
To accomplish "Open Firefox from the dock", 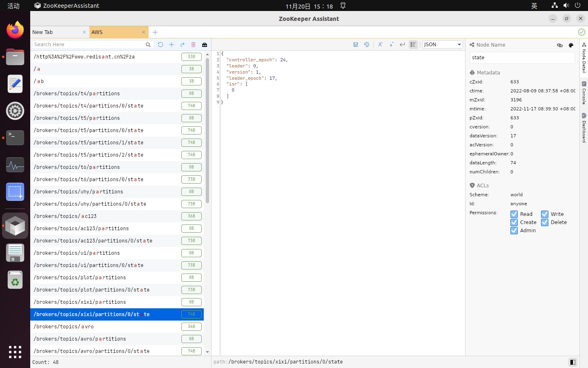I will [x=15, y=30].
